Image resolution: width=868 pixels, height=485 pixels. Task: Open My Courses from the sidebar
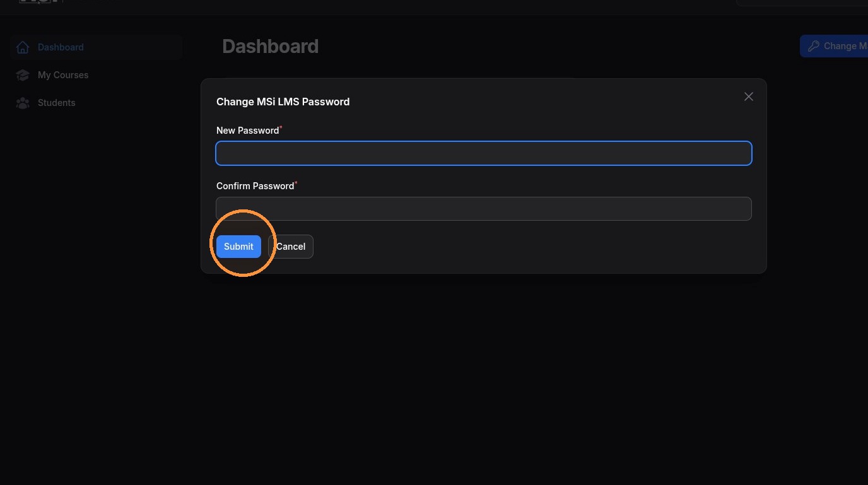click(x=97, y=75)
